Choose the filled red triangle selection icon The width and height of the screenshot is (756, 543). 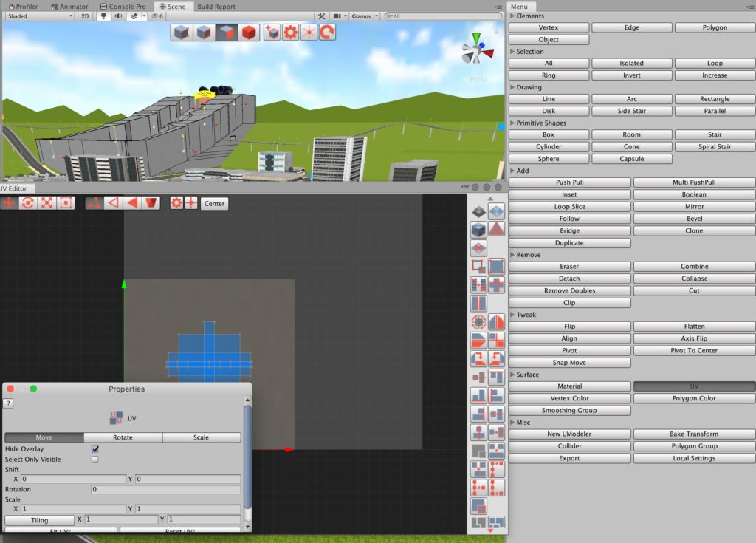132,203
